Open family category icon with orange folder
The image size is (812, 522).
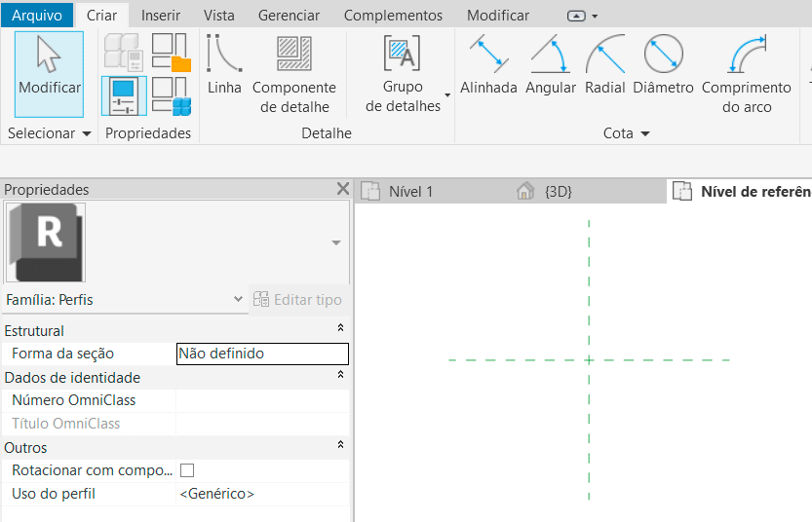(x=171, y=53)
